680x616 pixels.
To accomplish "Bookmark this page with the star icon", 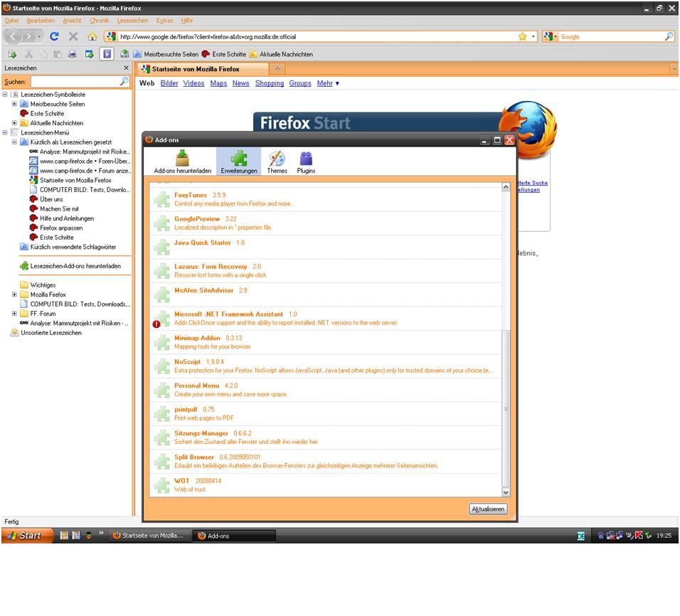I will coord(522,36).
